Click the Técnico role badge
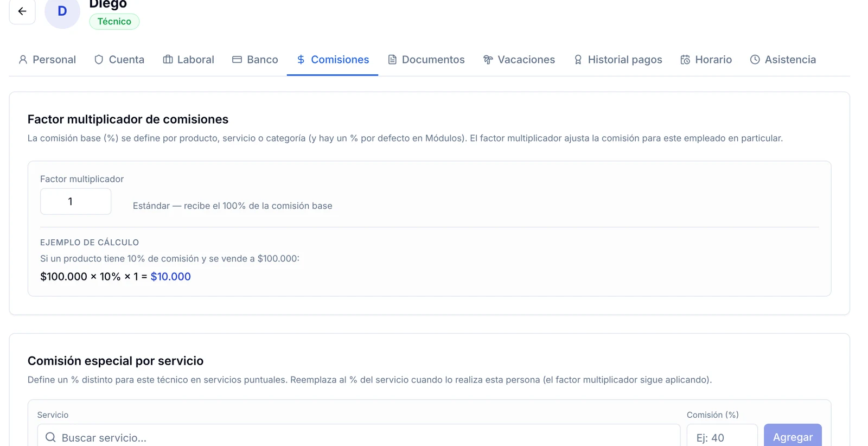The image size is (868, 446). pos(114,22)
